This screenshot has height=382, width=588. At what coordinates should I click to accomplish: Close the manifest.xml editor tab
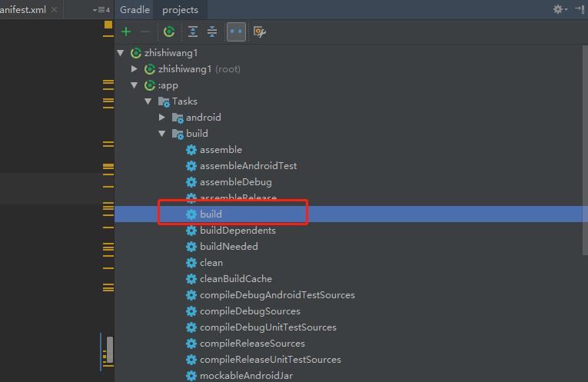(55, 10)
